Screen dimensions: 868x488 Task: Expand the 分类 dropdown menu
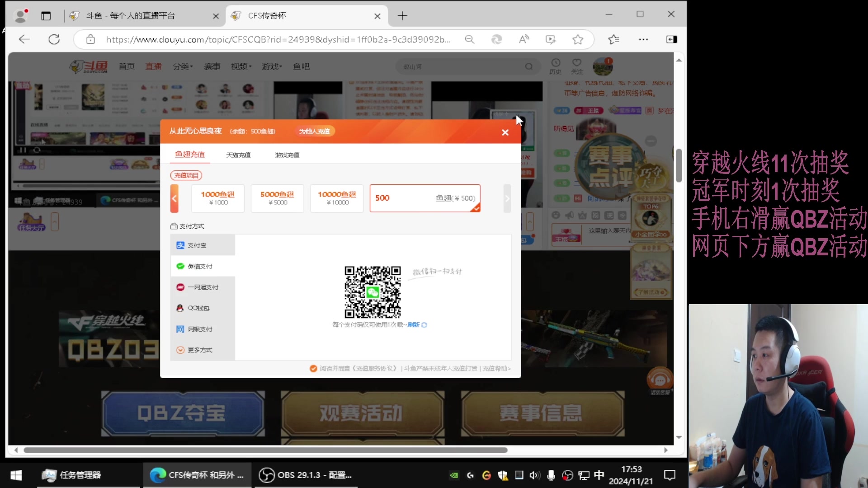click(183, 66)
